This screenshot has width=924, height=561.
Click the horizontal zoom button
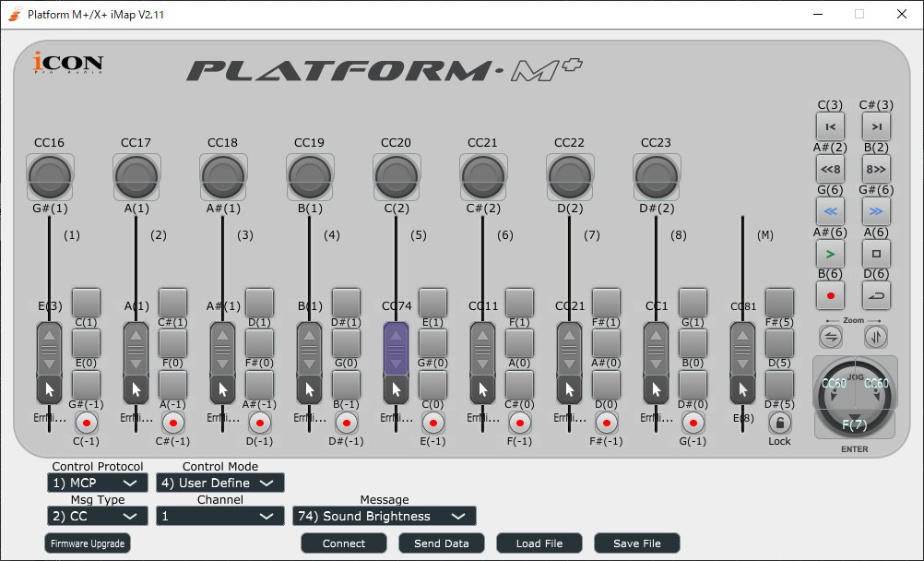click(x=831, y=337)
